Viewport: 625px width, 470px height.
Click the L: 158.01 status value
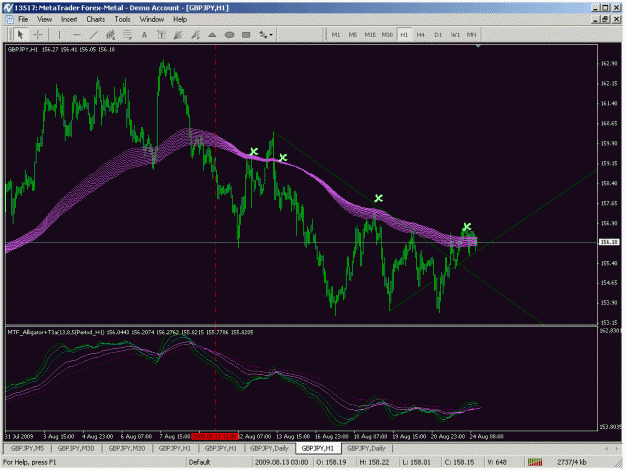point(416,462)
